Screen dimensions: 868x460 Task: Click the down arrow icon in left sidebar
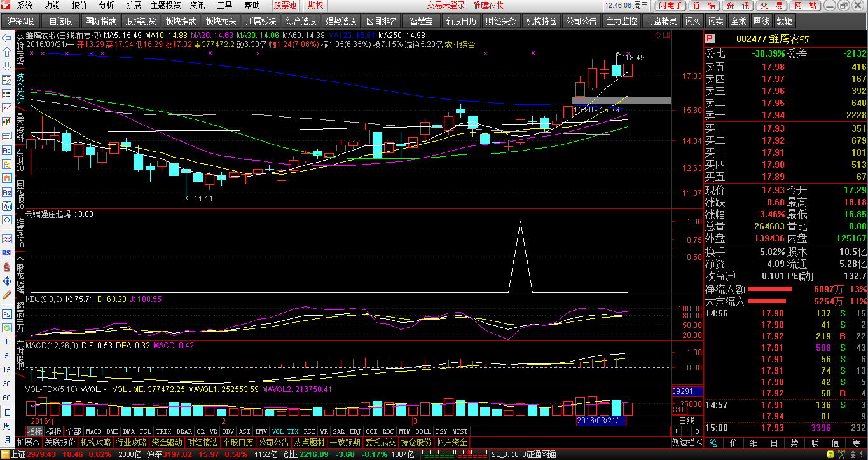[6, 65]
